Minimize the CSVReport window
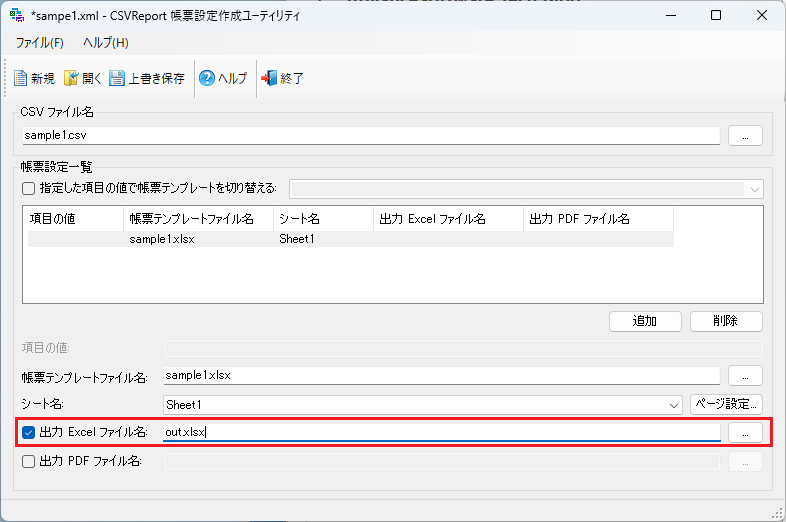This screenshot has width=786, height=522. [671, 16]
